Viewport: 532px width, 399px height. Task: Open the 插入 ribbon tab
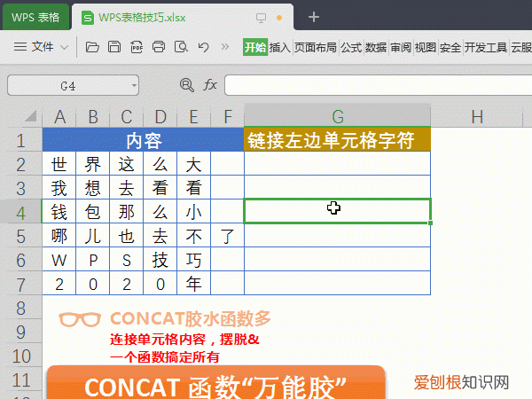coord(280,47)
